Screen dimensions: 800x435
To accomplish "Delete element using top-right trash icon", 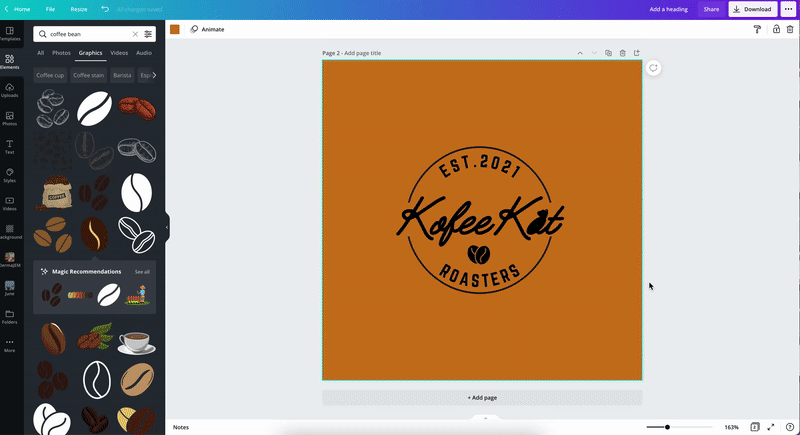I will pos(790,30).
